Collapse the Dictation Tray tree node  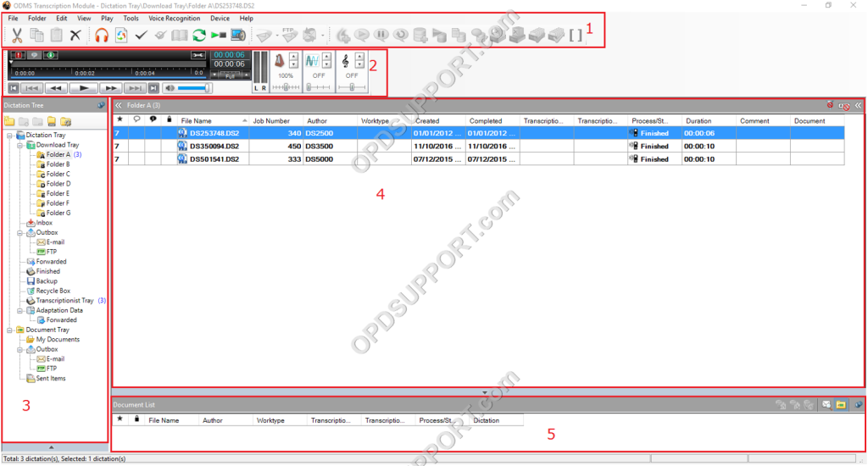click(10, 135)
